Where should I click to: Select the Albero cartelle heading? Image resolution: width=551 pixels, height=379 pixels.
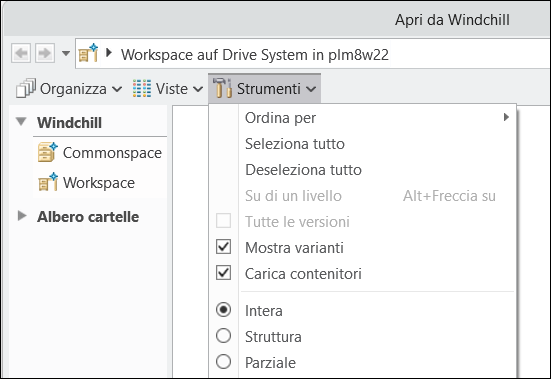(x=88, y=217)
